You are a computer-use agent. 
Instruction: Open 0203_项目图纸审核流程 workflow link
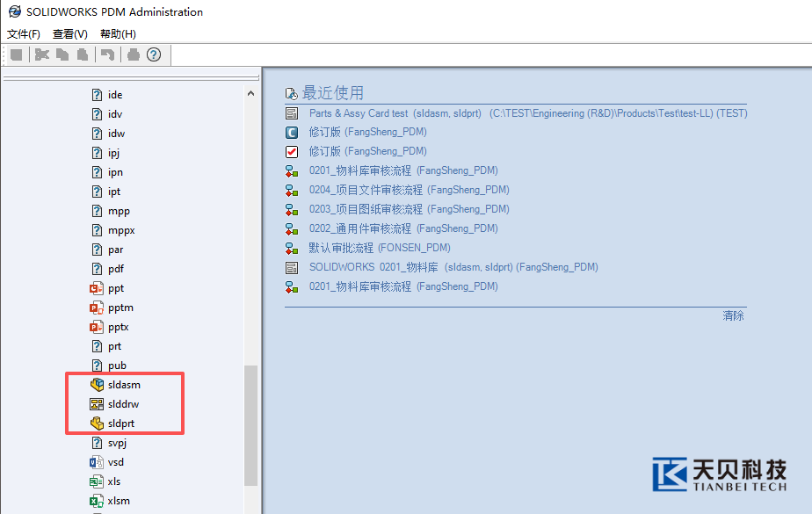[410, 209]
